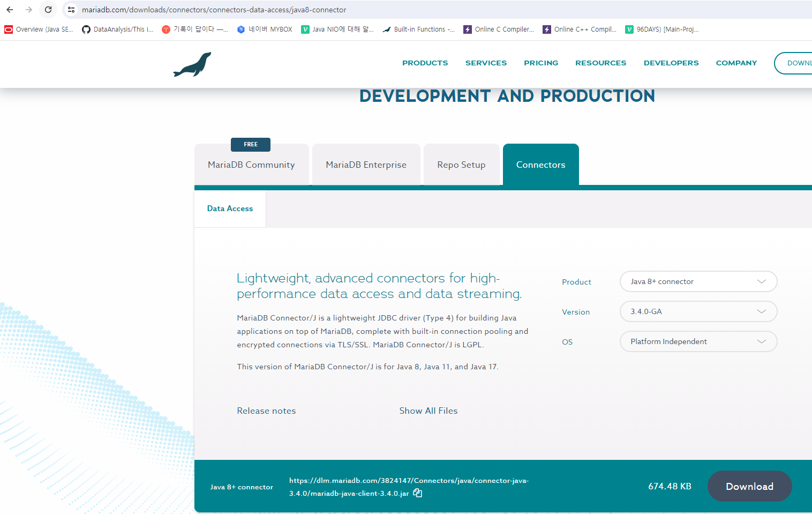Image resolution: width=812 pixels, height=514 pixels.
Task: Open the OS dropdown (Platform Independent)
Action: pyautogui.click(x=698, y=341)
